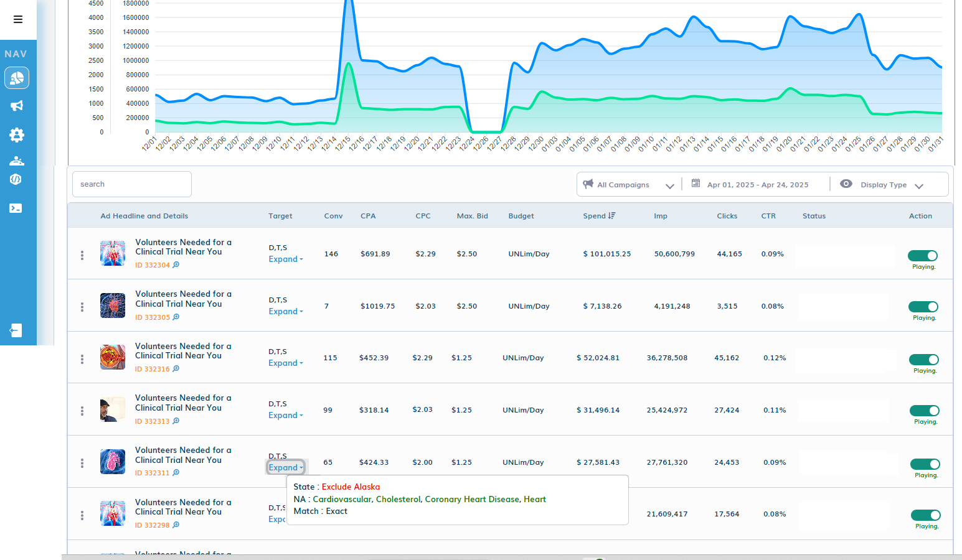
Task: Collapse the Expand link for ad 332311
Action: tap(286, 468)
